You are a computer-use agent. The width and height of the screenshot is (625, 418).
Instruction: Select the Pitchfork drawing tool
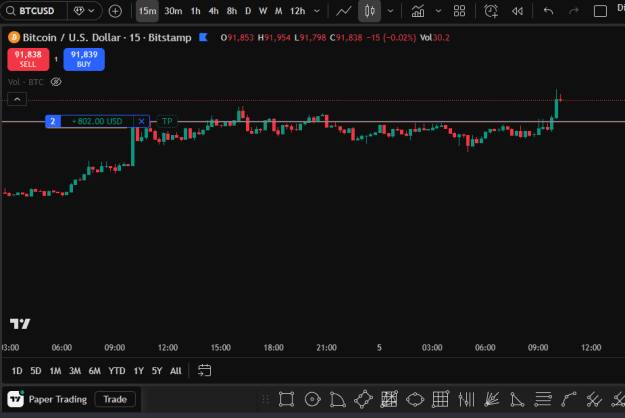tap(594, 399)
